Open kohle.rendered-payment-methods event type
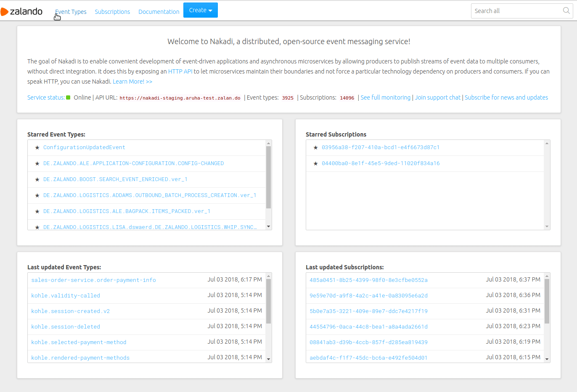Image resolution: width=577 pixels, height=392 pixels. point(80,358)
